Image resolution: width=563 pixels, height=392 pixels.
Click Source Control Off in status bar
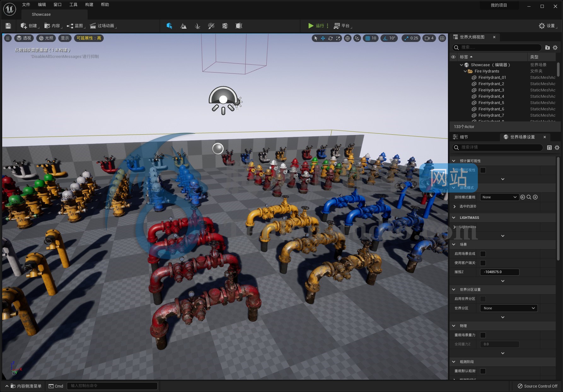(537, 386)
